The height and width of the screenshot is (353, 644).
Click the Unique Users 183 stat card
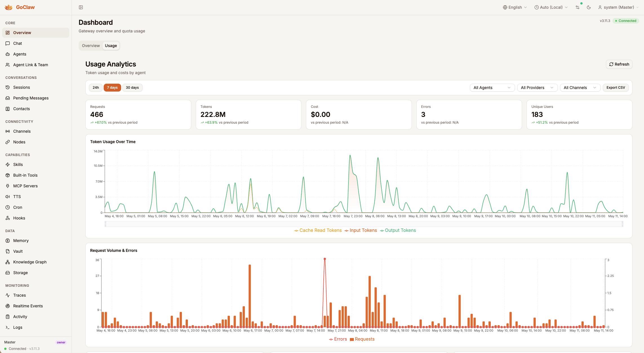579,115
